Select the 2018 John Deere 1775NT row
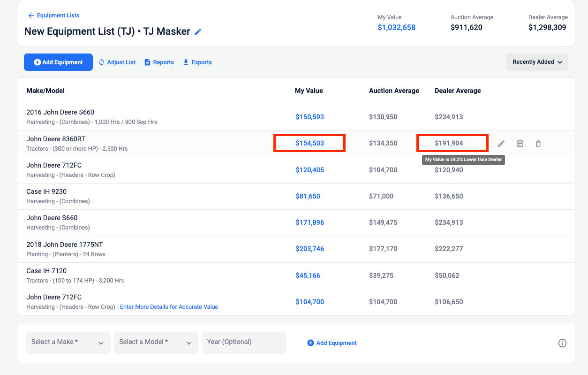This screenshot has width=588, height=375. tap(296, 249)
